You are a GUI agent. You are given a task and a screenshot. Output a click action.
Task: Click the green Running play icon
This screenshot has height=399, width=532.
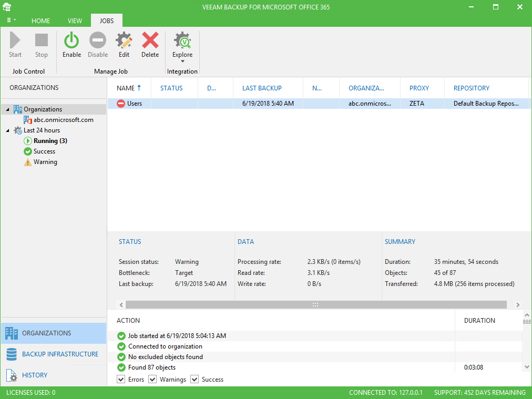pos(28,141)
